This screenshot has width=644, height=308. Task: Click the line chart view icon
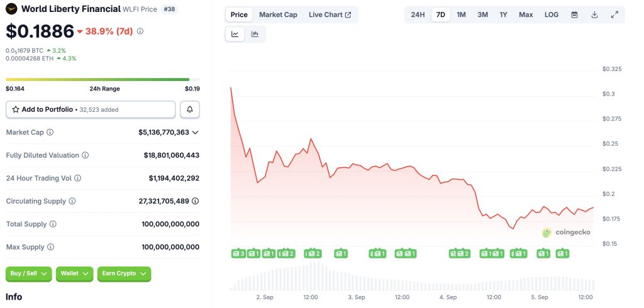click(x=235, y=34)
